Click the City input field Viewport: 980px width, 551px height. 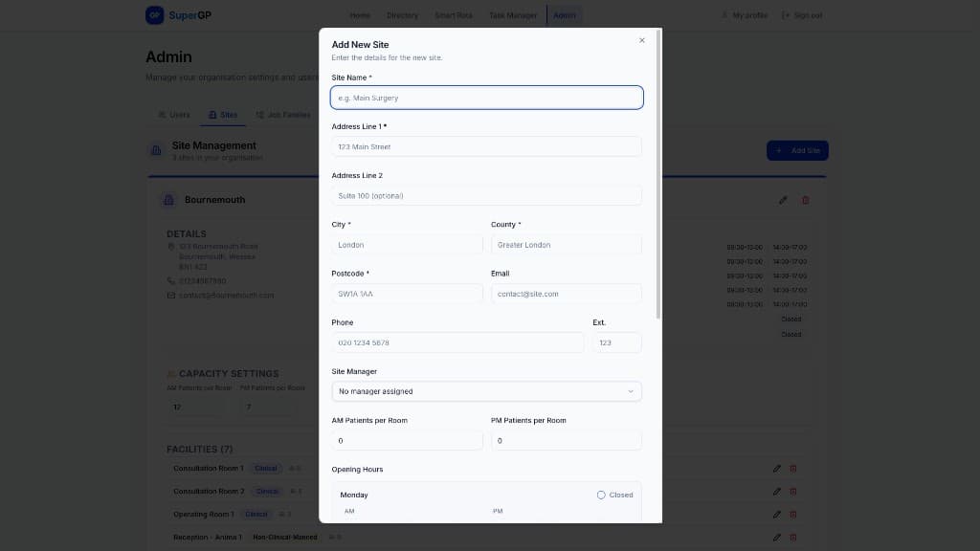407,245
